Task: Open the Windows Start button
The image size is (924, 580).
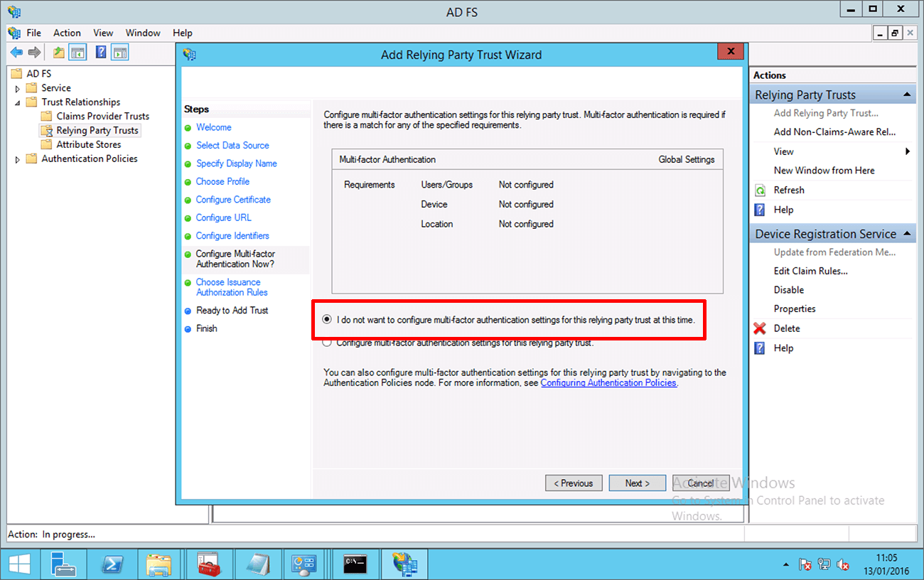Action: [19, 564]
